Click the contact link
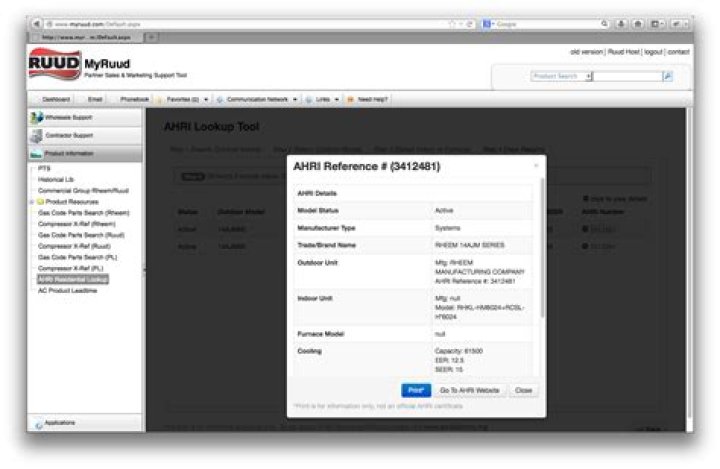The width and height of the screenshot is (720, 469). point(678,52)
